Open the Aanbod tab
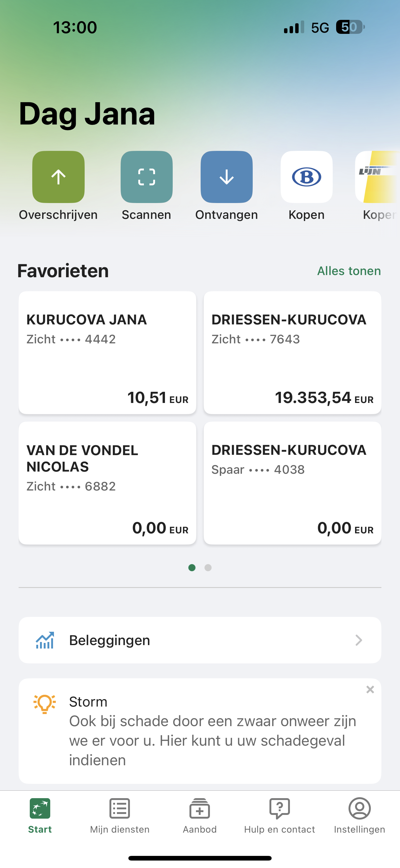 coord(200,815)
